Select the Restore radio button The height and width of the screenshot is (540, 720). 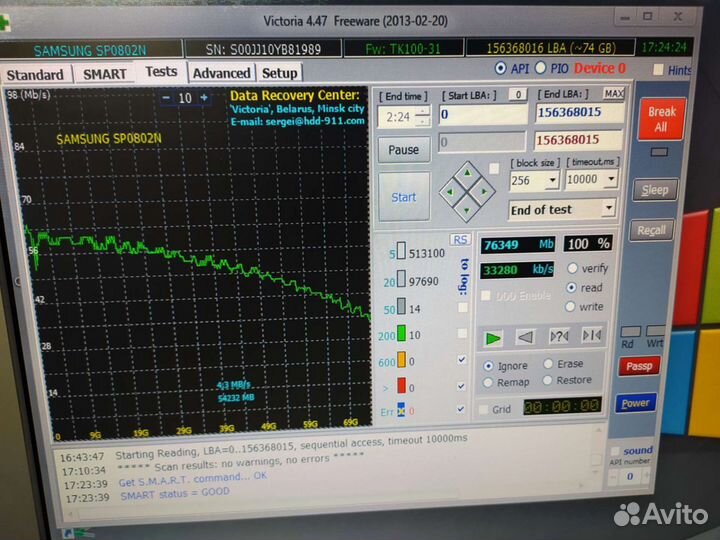click(547, 380)
